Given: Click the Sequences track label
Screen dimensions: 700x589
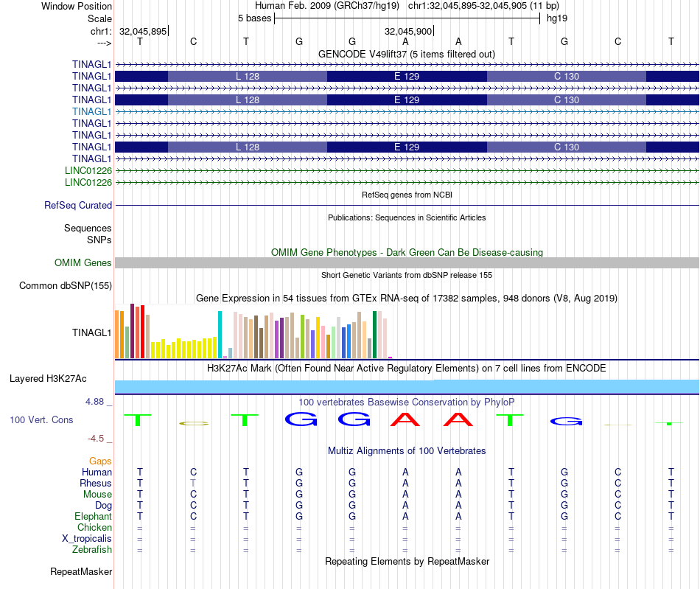Looking at the screenshot, I should 88,229.
